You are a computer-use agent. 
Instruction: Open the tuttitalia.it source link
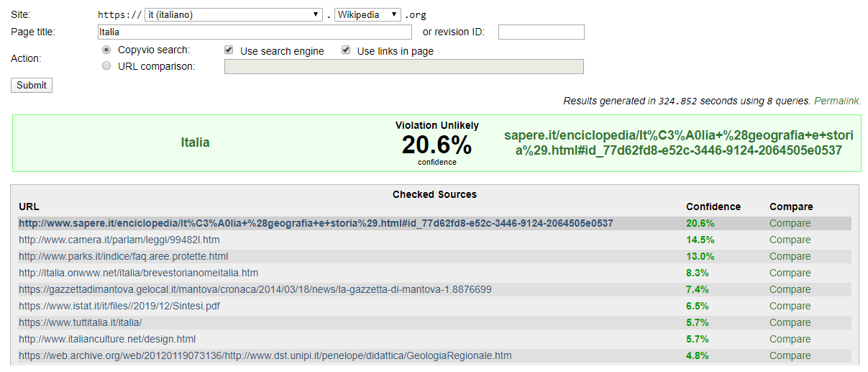(81, 322)
